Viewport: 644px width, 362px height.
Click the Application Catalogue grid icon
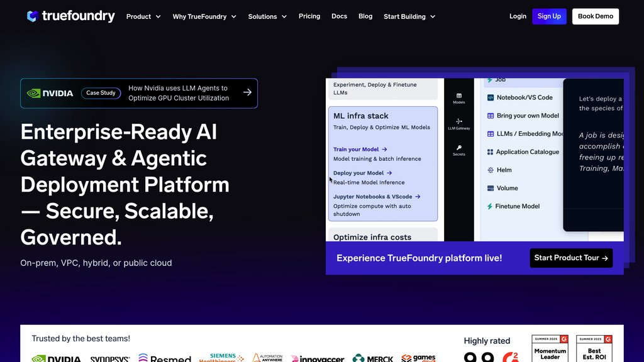[490, 152]
